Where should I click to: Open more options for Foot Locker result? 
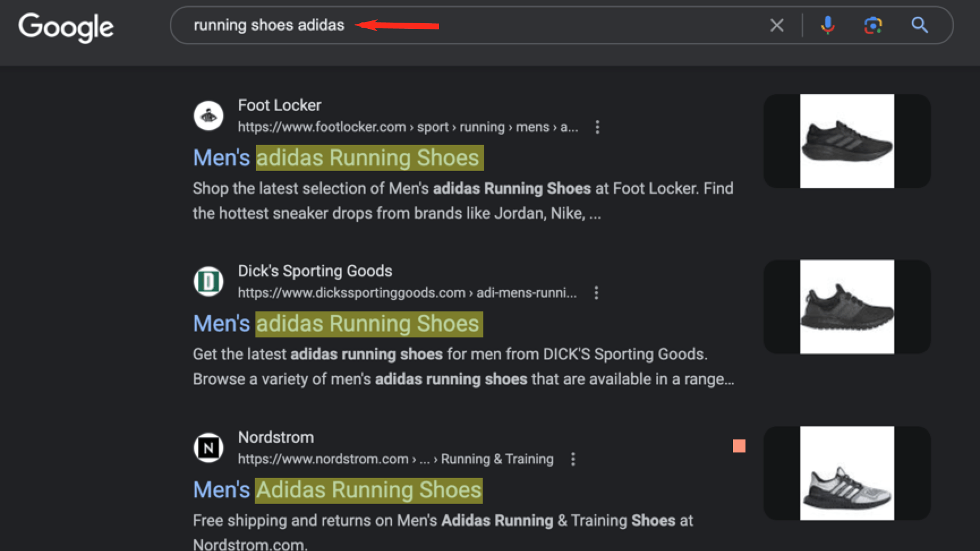pyautogui.click(x=597, y=127)
